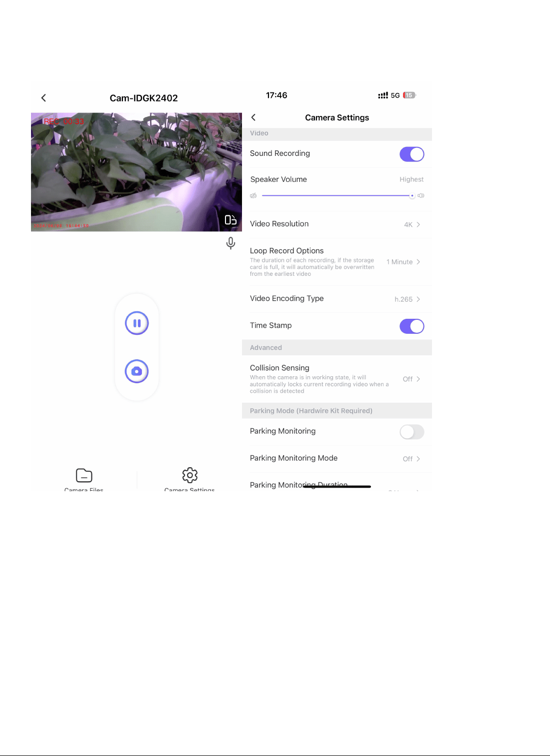The width and height of the screenshot is (550, 756).
Task: Open Loop Record Options 1 Minute setting
Action: (x=337, y=262)
